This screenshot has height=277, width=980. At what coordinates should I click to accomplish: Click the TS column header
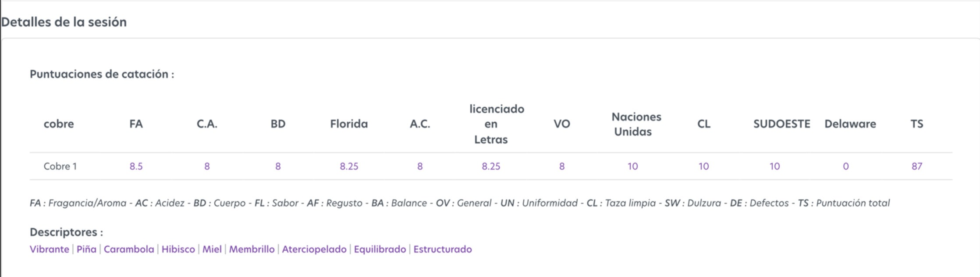tap(917, 124)
